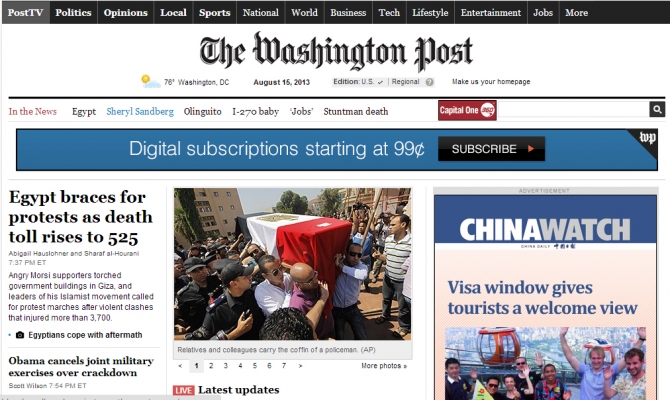Select photo page number 4

(x=240, y=366)
